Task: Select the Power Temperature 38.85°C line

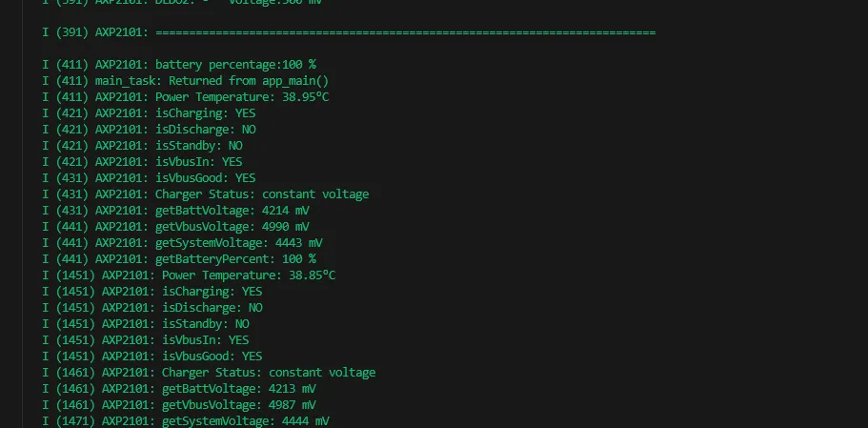Action: 192,275
